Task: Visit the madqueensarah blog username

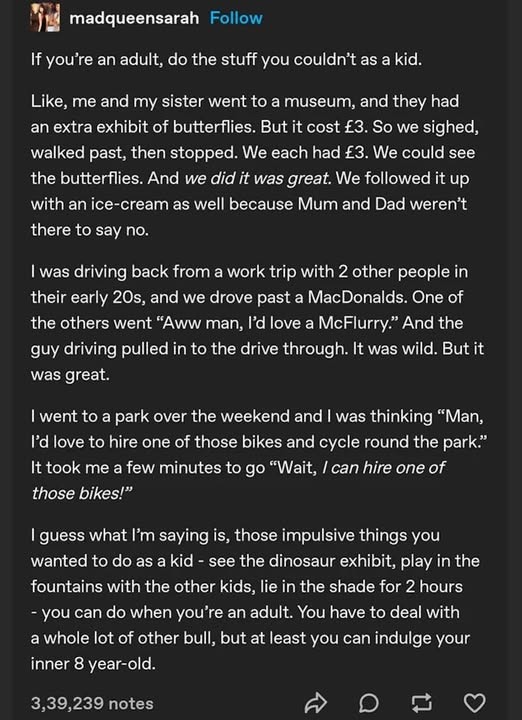Action: click(135, 18)
